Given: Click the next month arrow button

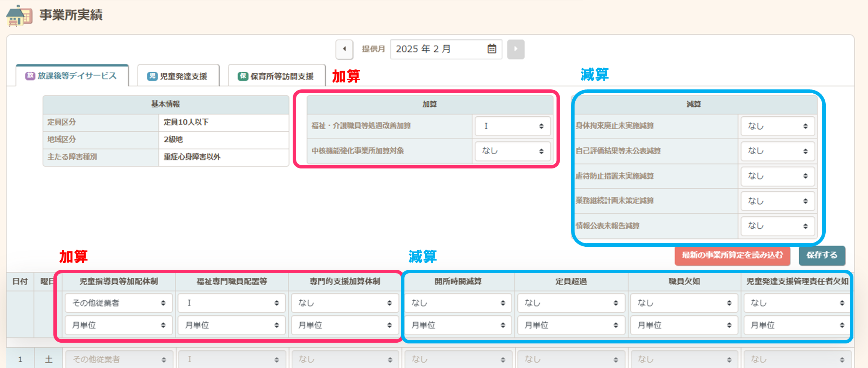Looking at the screenshot, I should [515, 49].
